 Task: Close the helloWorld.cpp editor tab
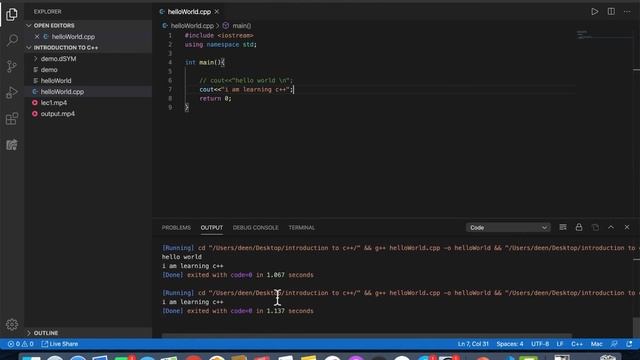(x=217, y=11)
